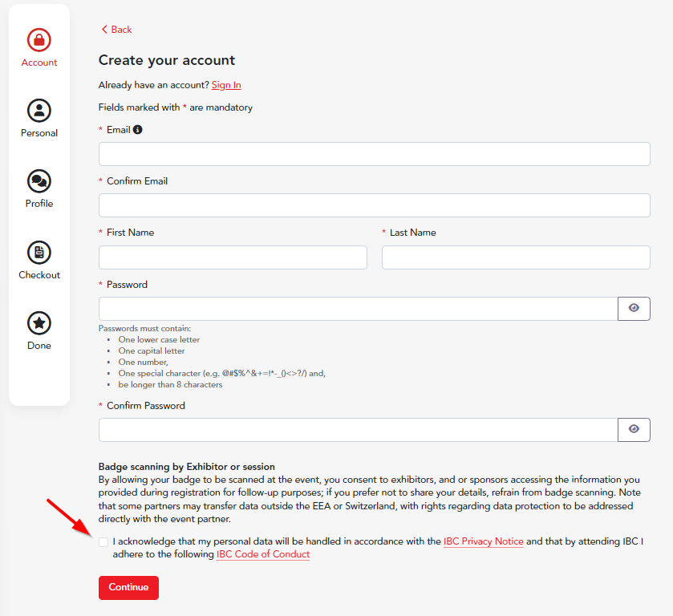
Task: Focus the Email input field
Action: point(374,154)
